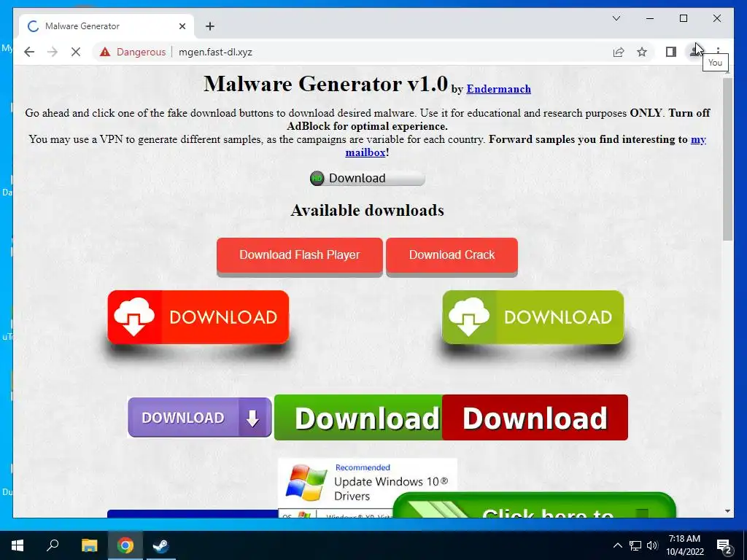Close the Malware Generator tab
Screen dimensions: 747x560
point(182,26)
